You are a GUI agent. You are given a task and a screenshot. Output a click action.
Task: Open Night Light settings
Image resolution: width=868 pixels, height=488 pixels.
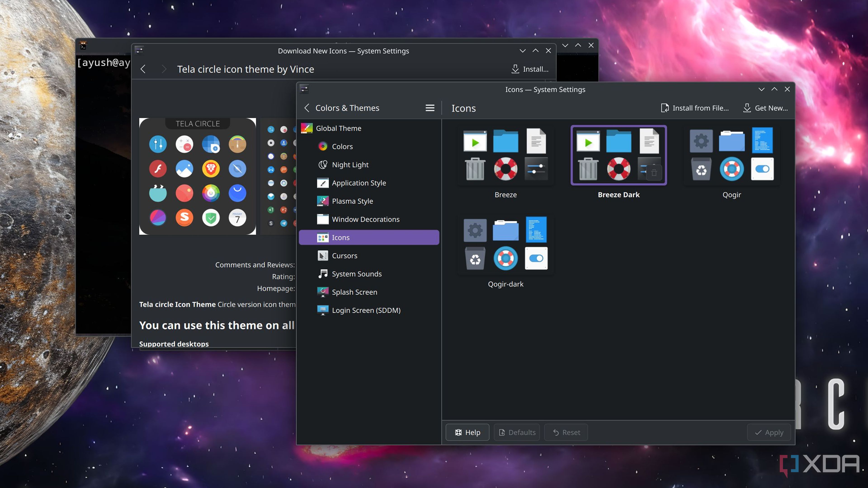(369, 165)
